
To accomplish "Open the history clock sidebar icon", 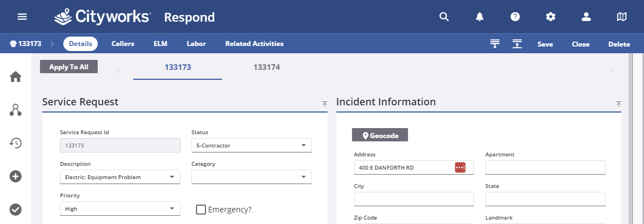I will [16, 142].
